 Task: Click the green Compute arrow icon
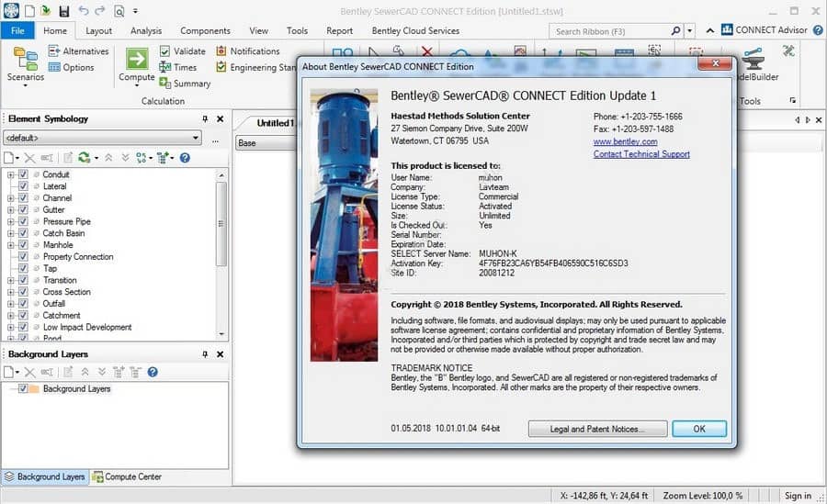137,58
